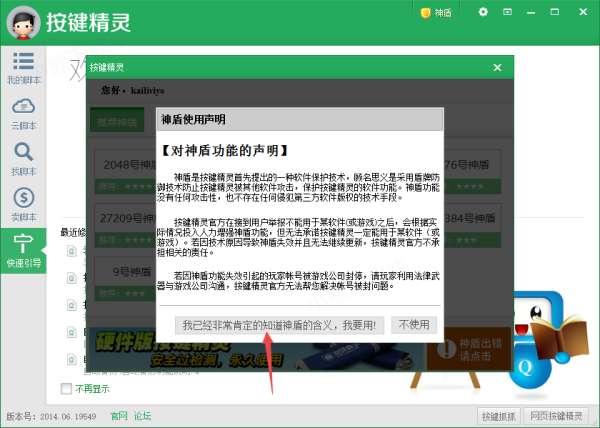Confirm 我已经非常肯定的知道神盾的含义，我要用!
The height and width of the screenshot is (428, 600).
pyautogui.click(x=279, y=325)
